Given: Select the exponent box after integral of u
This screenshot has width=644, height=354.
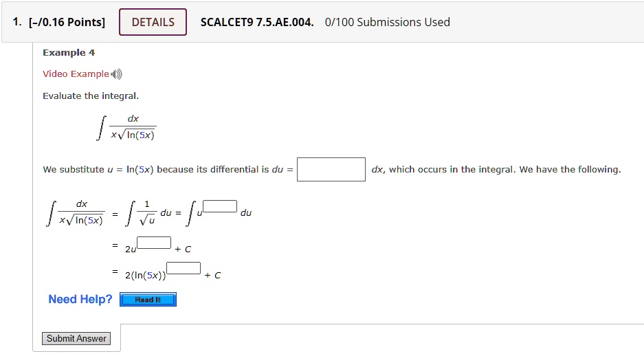Looking at the screenshot, I should pos(220,206).
